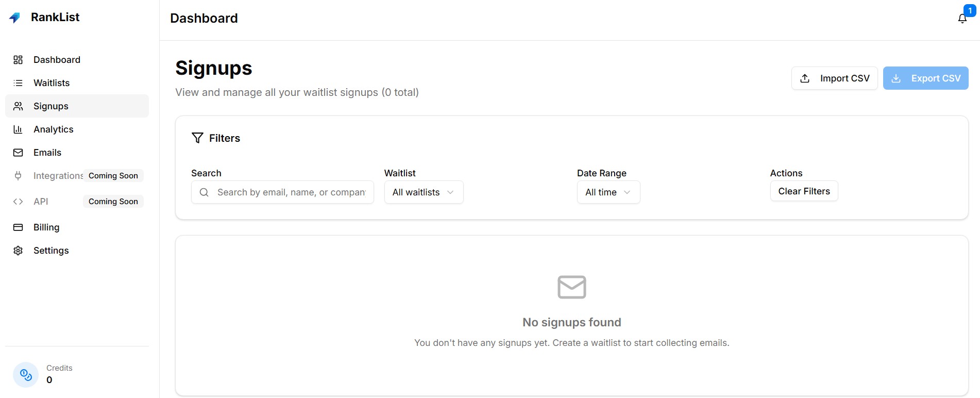
Task: Focus the search by email input field
Action: tap(291, 192)
